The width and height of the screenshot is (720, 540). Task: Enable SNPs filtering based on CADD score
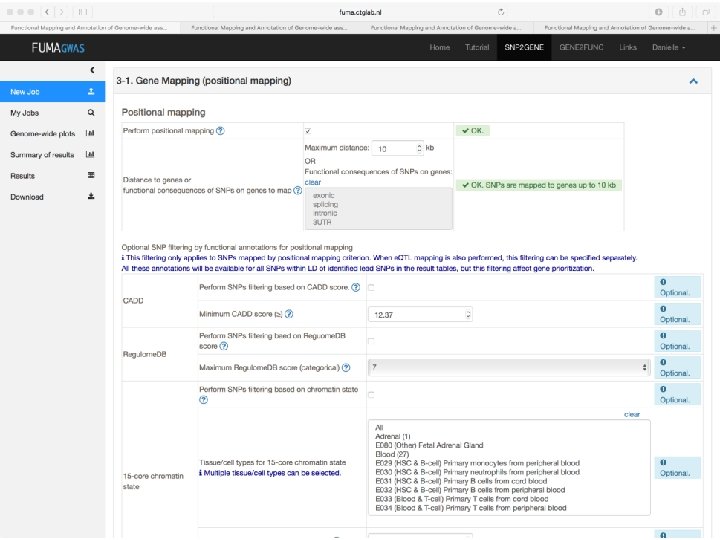[x=371, y=288]
